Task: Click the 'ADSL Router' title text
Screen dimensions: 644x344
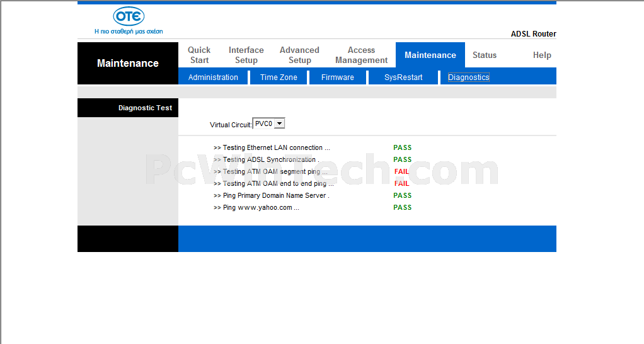Action: 534,33
